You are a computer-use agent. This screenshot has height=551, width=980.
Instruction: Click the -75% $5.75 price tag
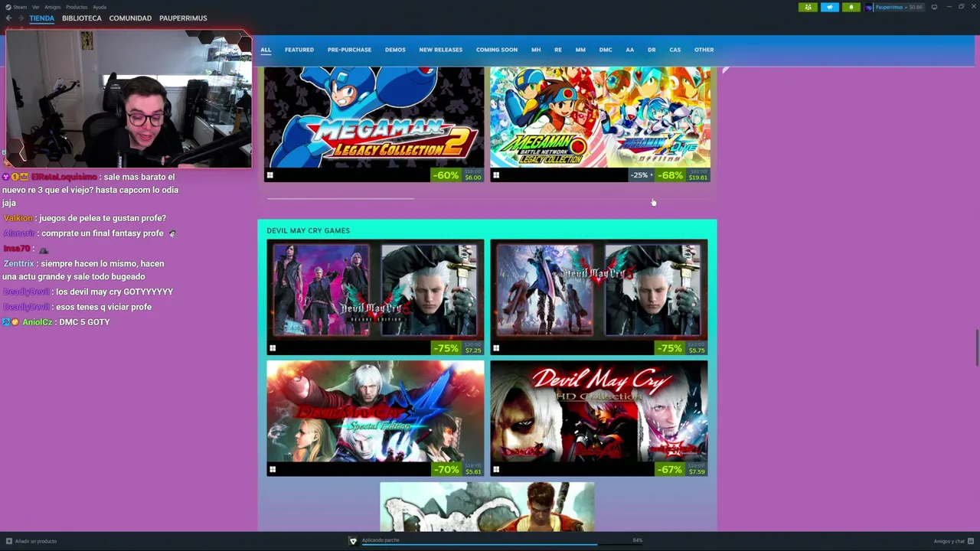(x=681, y=348)
